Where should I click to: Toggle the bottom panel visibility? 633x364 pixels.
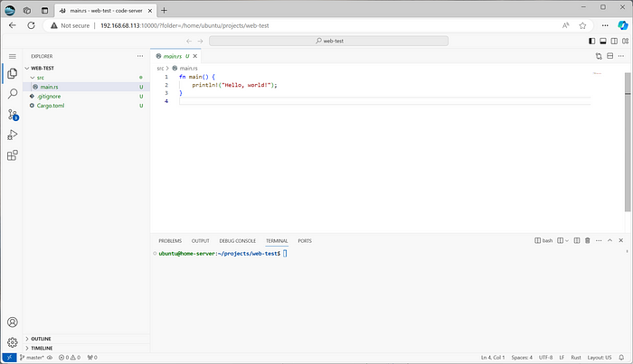(x=603, y=41)
